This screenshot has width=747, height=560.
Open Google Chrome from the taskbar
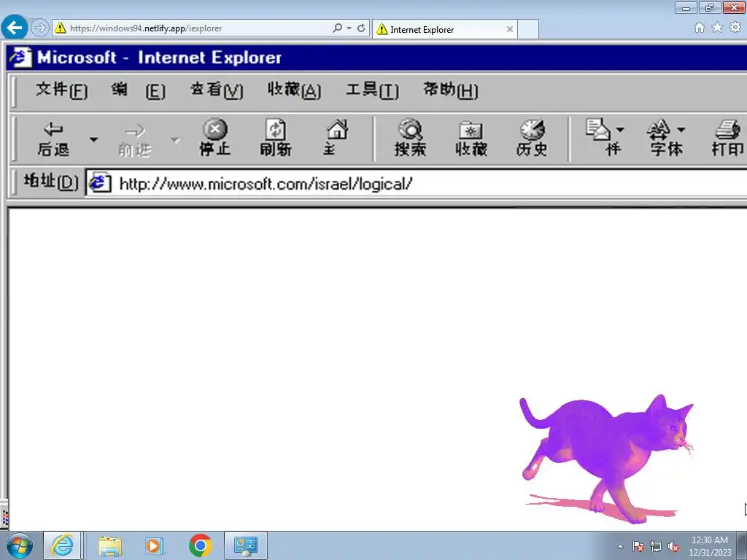point(200,545)
